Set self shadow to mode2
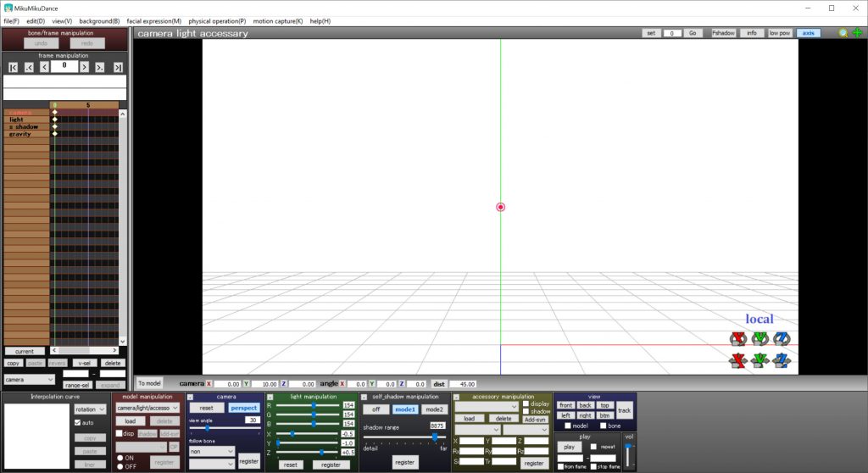868x473 pixels. [434, 409]
